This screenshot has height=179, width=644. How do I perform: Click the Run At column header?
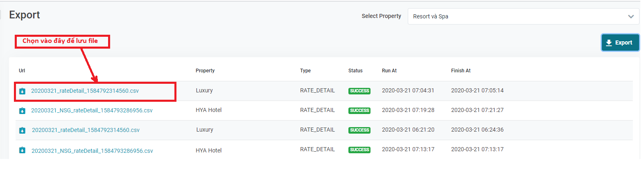pos(389,71)
